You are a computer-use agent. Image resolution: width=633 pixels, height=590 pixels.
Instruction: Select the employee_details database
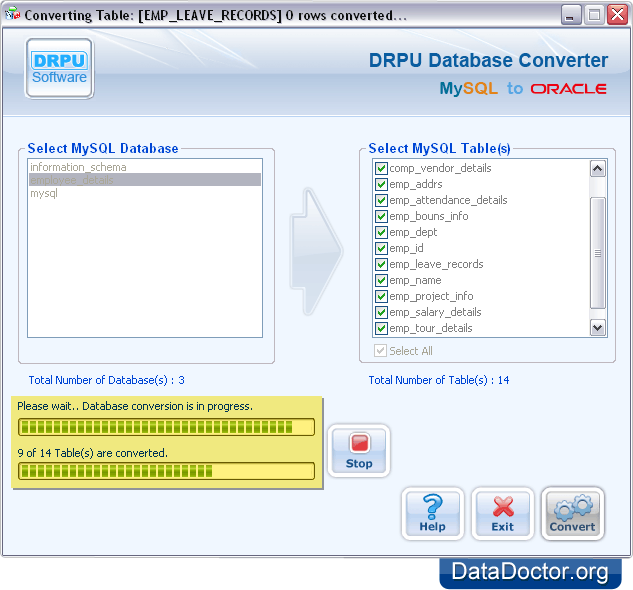click(145, 180)
